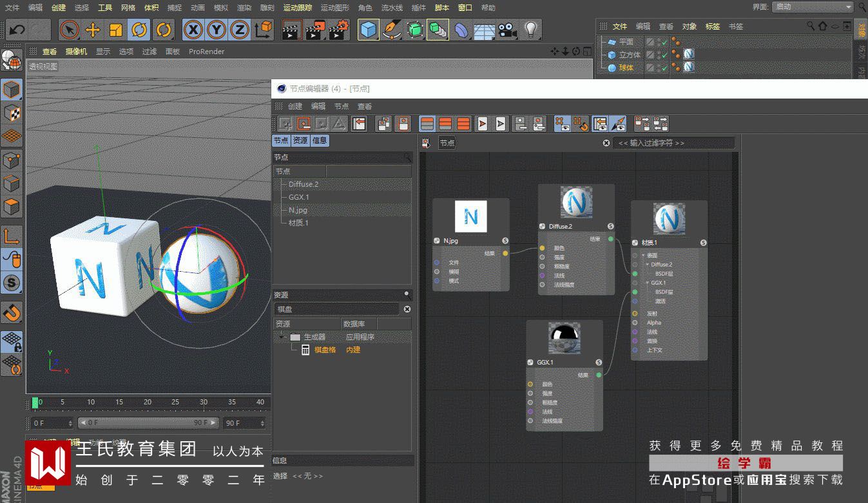Click the yellow 颜色 port on Diffuse.2 node
The width and height of the screenshot is (868, 503).
(542, 248)
